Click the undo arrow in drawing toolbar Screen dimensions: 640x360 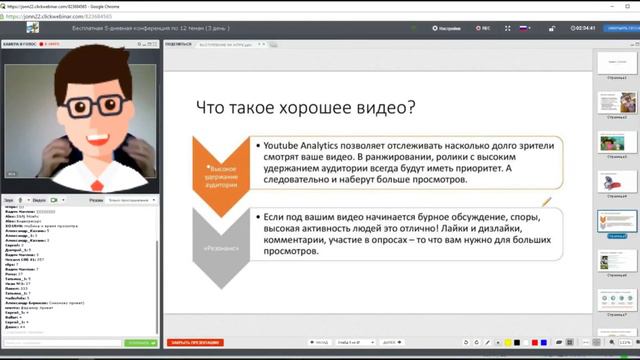point(466,342)
